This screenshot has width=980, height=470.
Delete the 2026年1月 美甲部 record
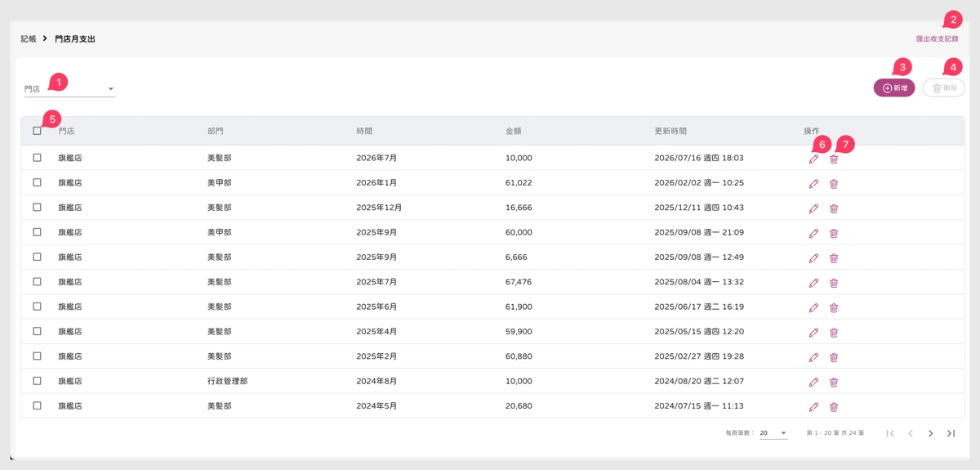point(834,184)
